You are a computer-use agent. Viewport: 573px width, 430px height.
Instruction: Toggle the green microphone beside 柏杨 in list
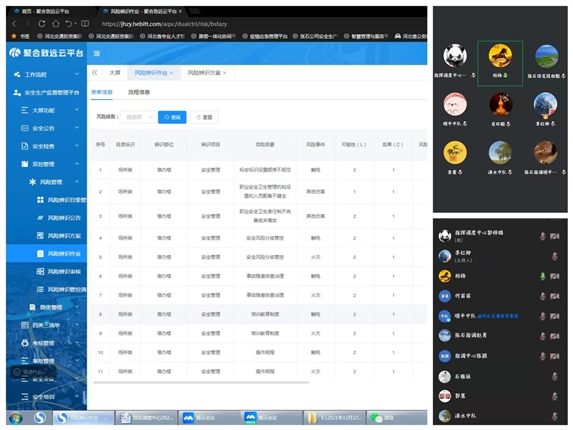[543, 276]
